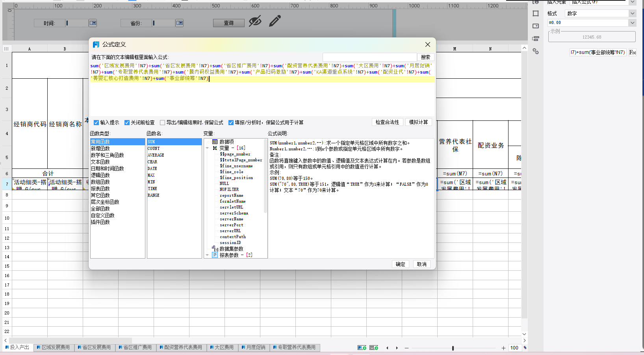Image resolution: width=644 pixels, height=355 pixels.
Task: Click into the formula text editor
Action: point(262,89)
